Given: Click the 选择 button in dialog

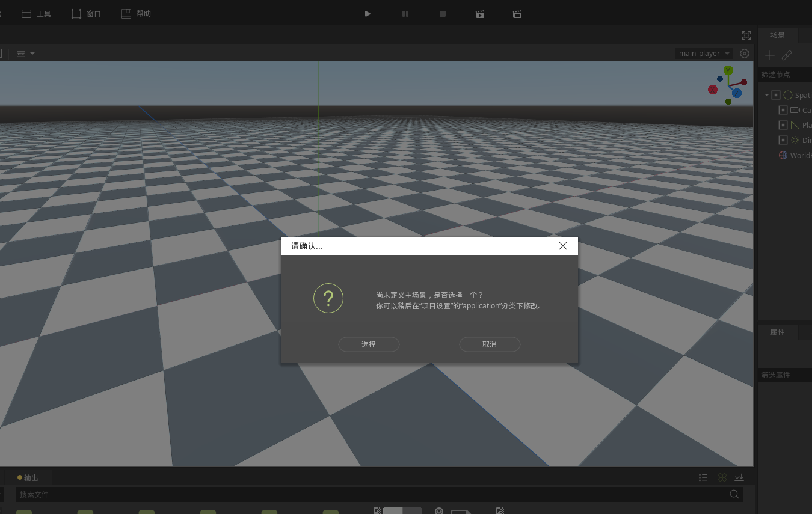Looking at the screenshot, I should pos(369,344).
